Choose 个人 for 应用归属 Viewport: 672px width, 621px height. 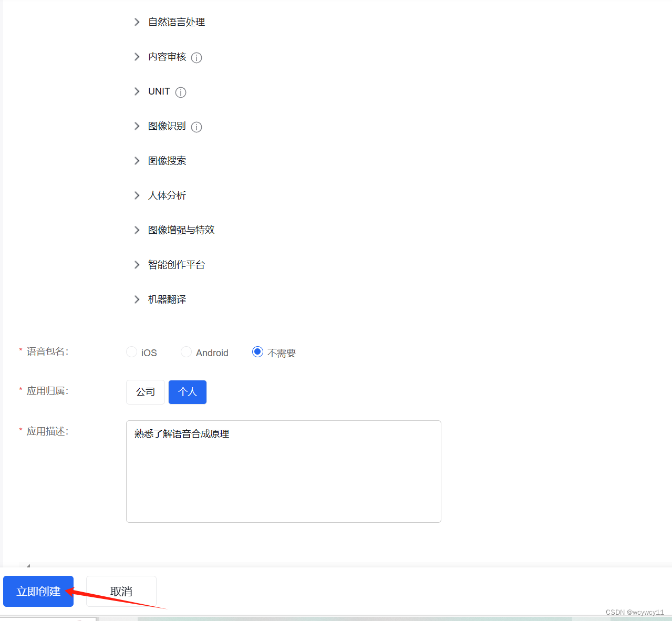click(x=188, y=392)
